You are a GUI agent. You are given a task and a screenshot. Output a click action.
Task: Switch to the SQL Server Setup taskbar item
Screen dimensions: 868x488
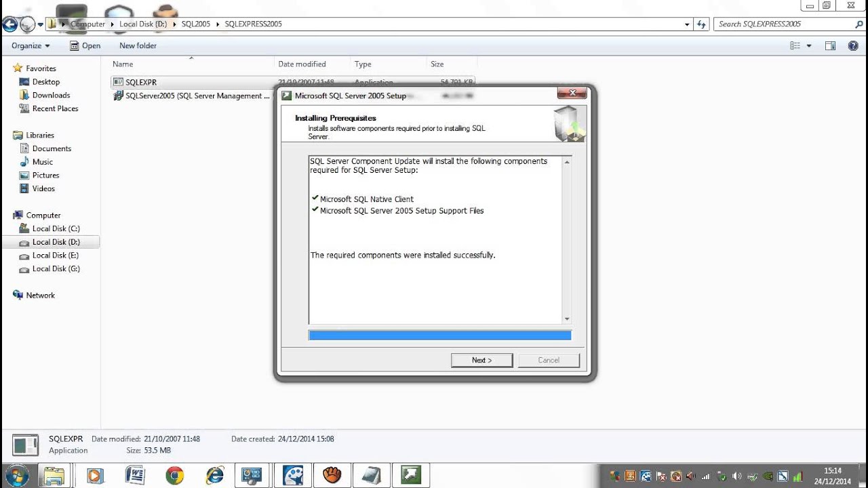411,475
